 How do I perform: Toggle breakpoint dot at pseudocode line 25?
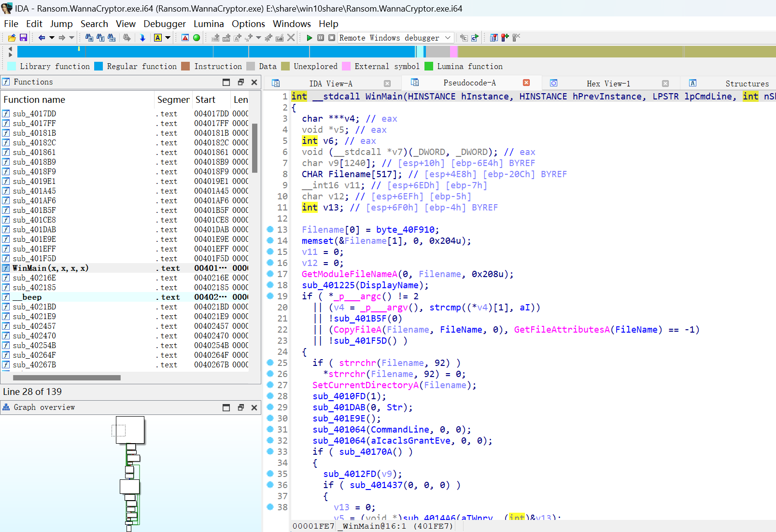pyautogui.click(x=270, y=363)
